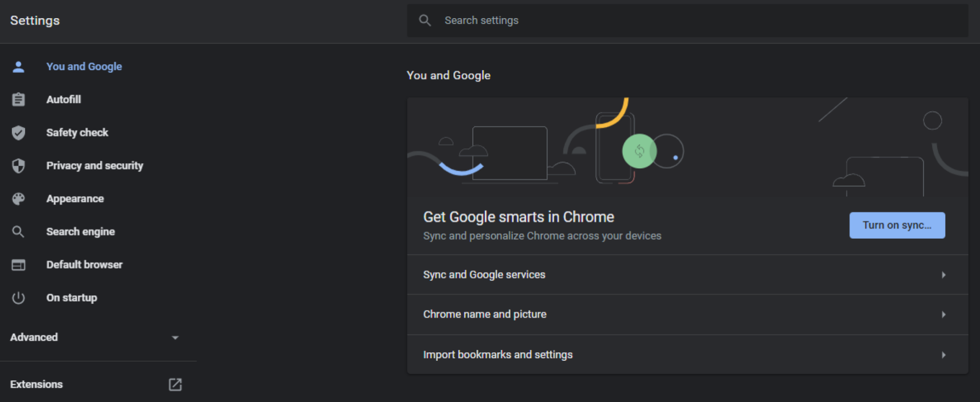This screenshot has height=402, width=980.
Task: Click the palette icon beside Appearance
Action: (x=18, y=199)
